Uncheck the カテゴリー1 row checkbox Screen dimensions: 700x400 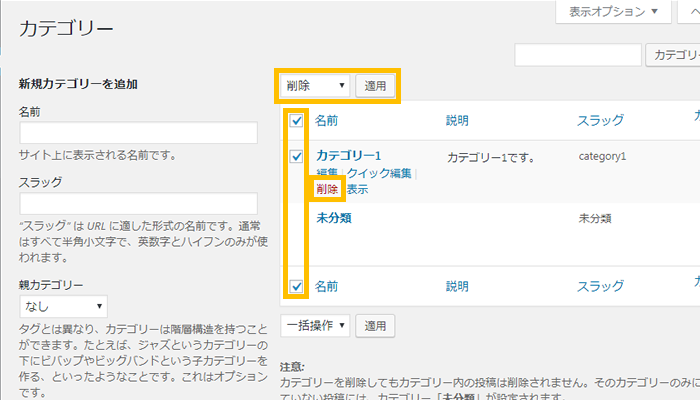(296, 157)
